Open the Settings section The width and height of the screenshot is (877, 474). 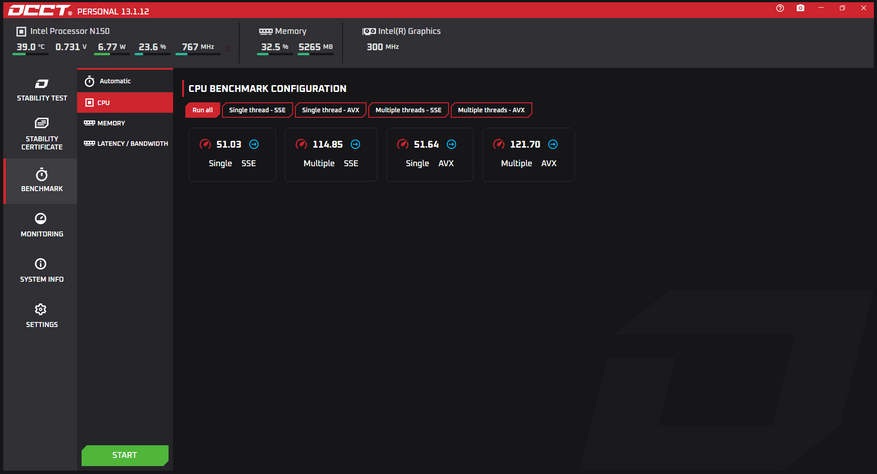click(41, 317)
